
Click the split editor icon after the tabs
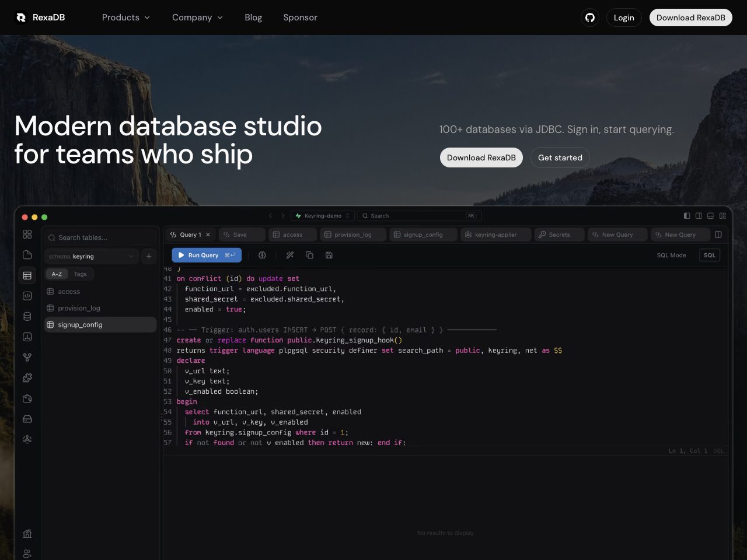click(718, 235)
